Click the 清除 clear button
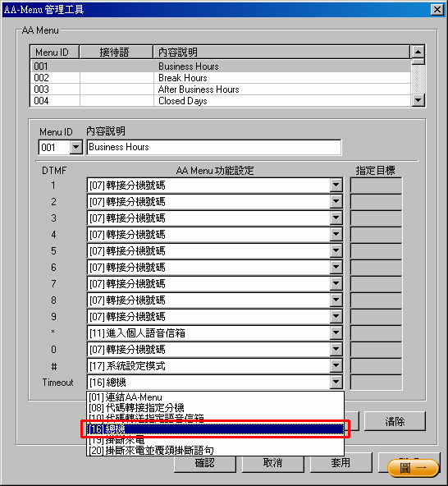 pyautogui.click(x=395, y=421)
